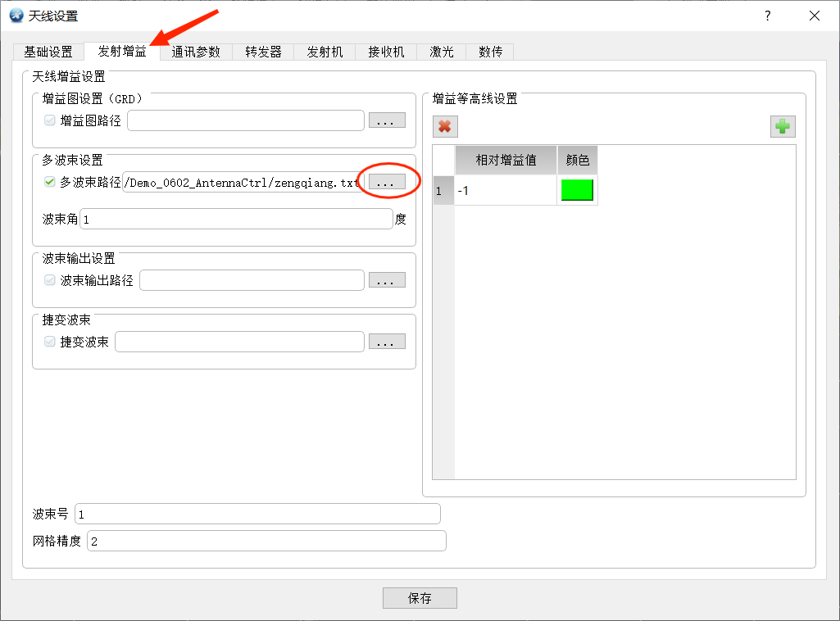
Task: Click the 保存 button
Action: (420, 598)
